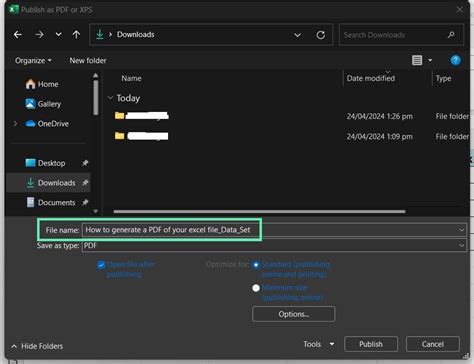
Task: Expand the address bar history dropdown
Action: [x=297, y=35]
